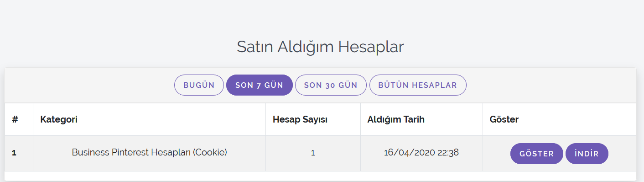Click the purchase date 16/04/2020 22:38
Screen dimensions: 644x182
pyautogui.click(x=421, y=153)
